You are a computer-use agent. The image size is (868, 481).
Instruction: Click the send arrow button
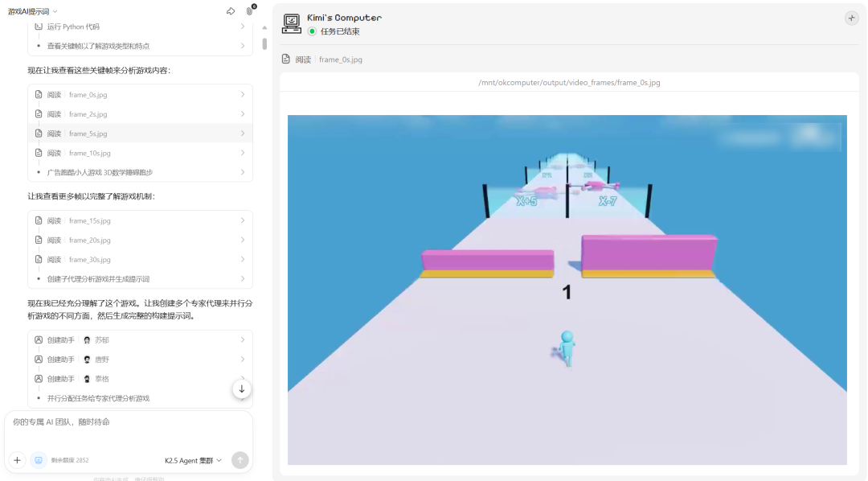[240, 460]
